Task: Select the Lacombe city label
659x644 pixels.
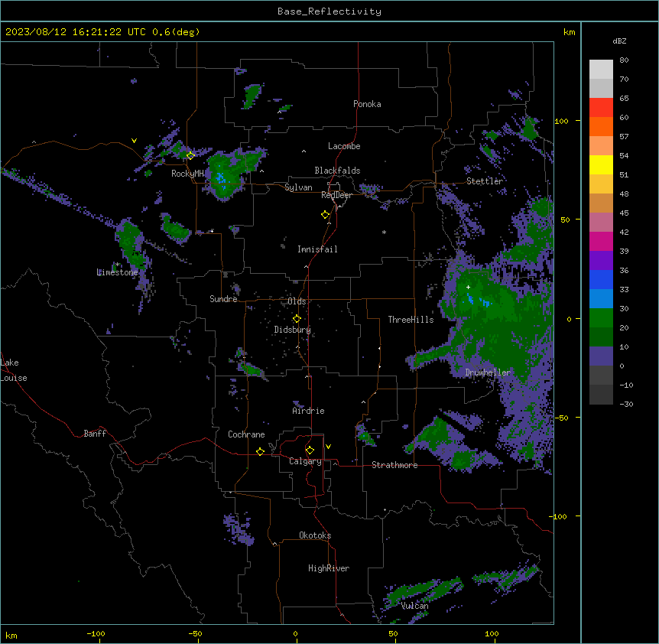Action: coord(344,146)
